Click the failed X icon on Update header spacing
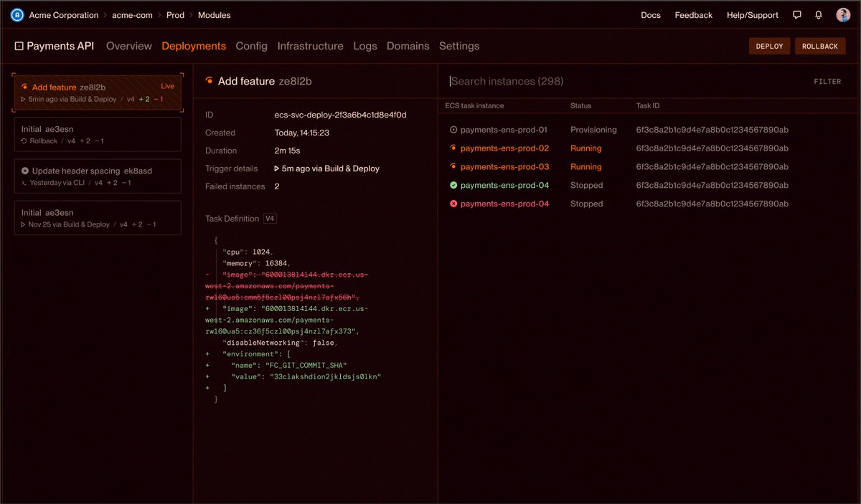The width and height of the screenshot is (861, 504). [x=25, y=171]
